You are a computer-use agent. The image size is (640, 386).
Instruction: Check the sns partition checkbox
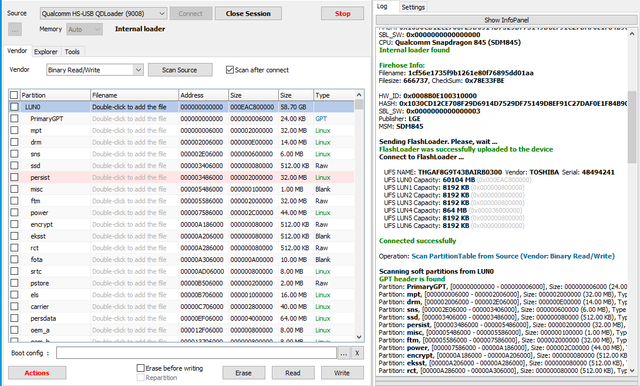(x=14, y=154)
